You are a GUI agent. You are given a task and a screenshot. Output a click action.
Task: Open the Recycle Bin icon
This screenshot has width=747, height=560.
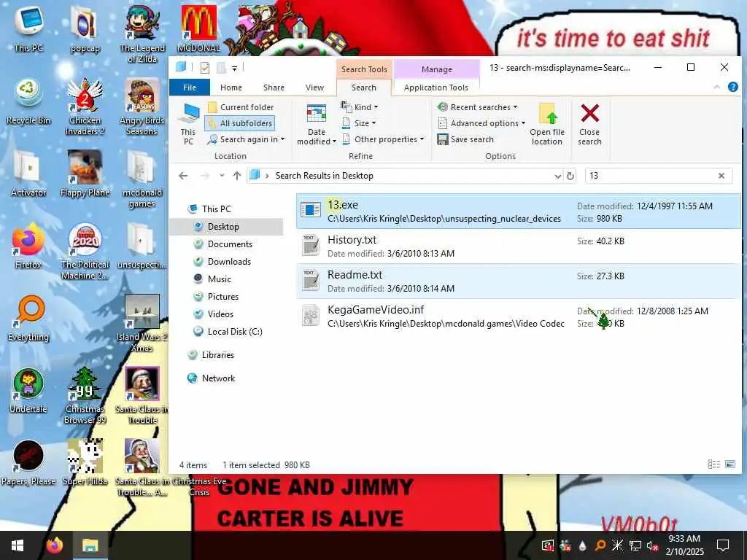(28, 101)
